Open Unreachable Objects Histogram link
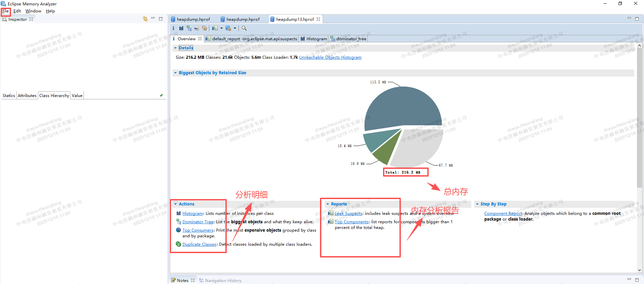 (x=330, y=57)
